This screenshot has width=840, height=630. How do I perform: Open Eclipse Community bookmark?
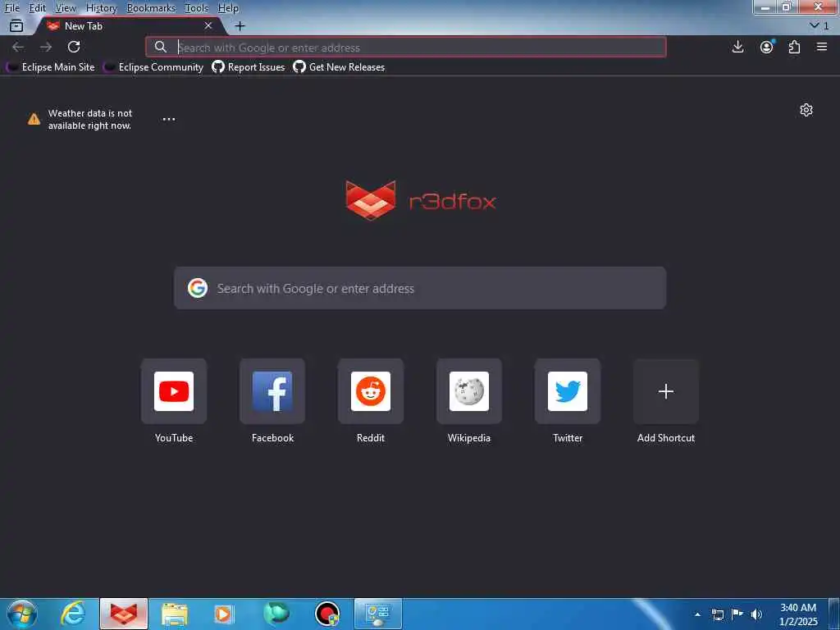click(153, 67)
